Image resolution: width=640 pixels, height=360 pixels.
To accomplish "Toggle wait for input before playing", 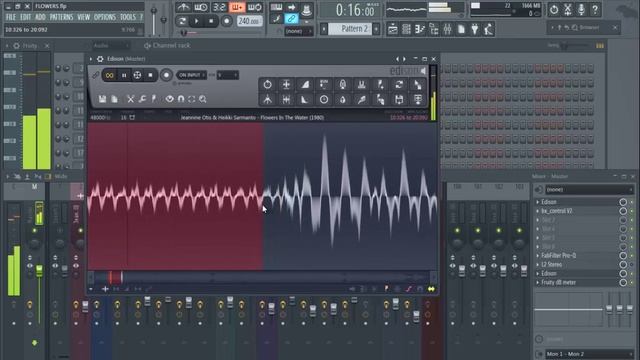I will click(x=200, y=7).
